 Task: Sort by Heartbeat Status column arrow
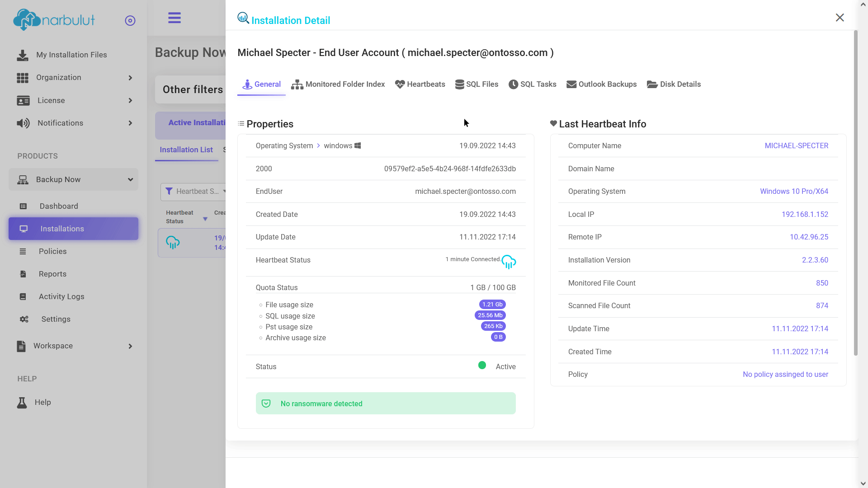pos(205,219)
